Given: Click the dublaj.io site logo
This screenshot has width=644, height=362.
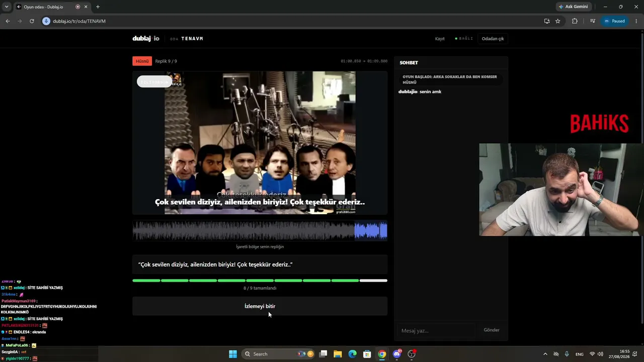Looking at the screenshot, I should click(x=146, y=39).
